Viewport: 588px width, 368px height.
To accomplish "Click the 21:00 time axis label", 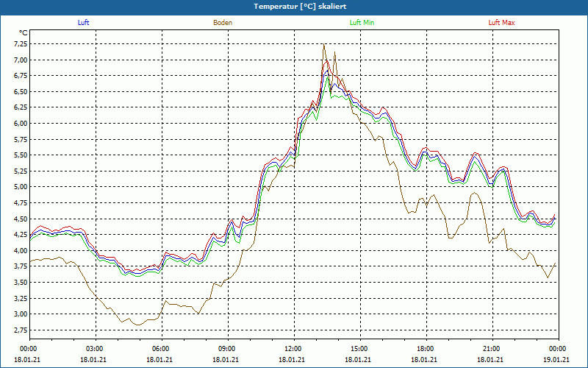I will (492, 349).
